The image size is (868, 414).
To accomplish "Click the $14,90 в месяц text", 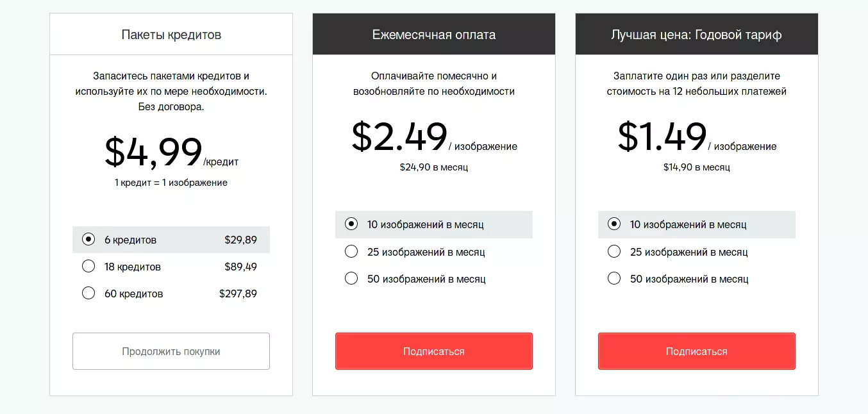I will pos(697,167).
